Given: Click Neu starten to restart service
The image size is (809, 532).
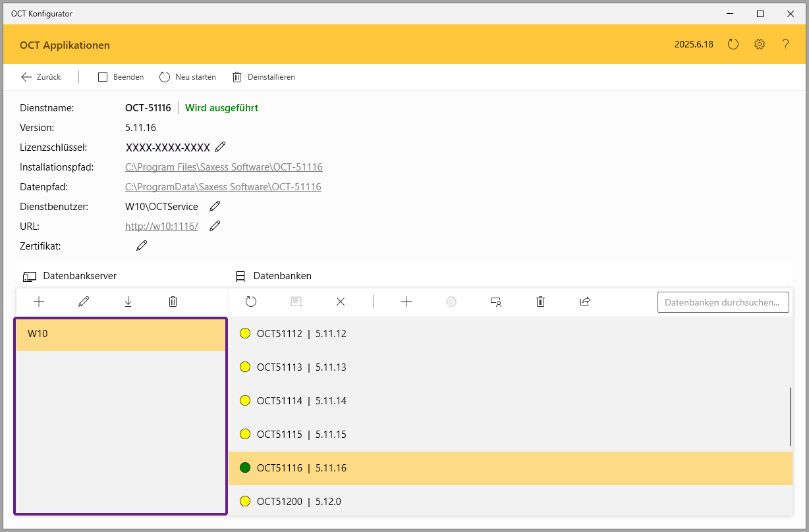Looking at the screenshot, I should [x=188, y=77].
